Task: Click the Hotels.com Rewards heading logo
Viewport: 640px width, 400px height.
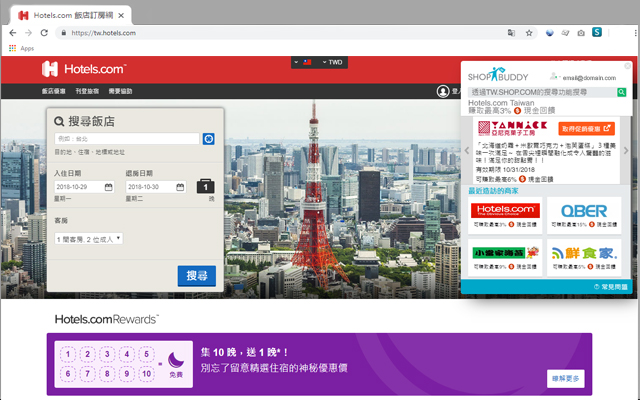Action: (107, 319)
